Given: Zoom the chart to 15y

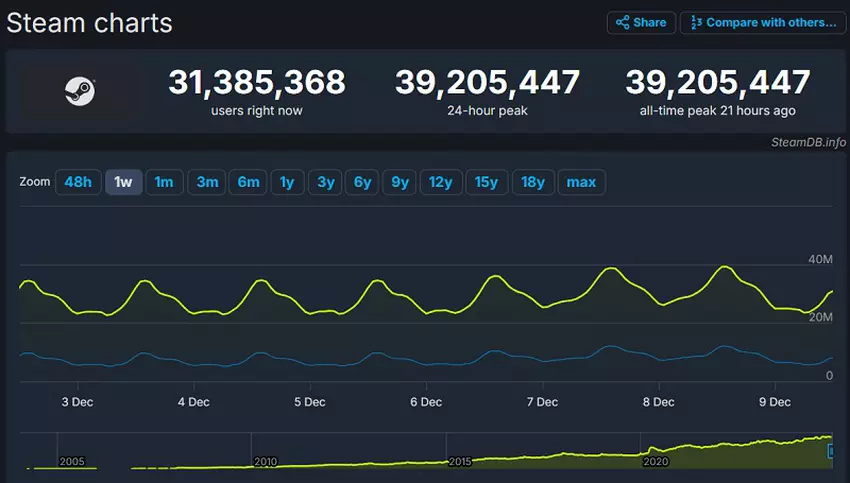Looking at the screenshot, I should point(487,182).
